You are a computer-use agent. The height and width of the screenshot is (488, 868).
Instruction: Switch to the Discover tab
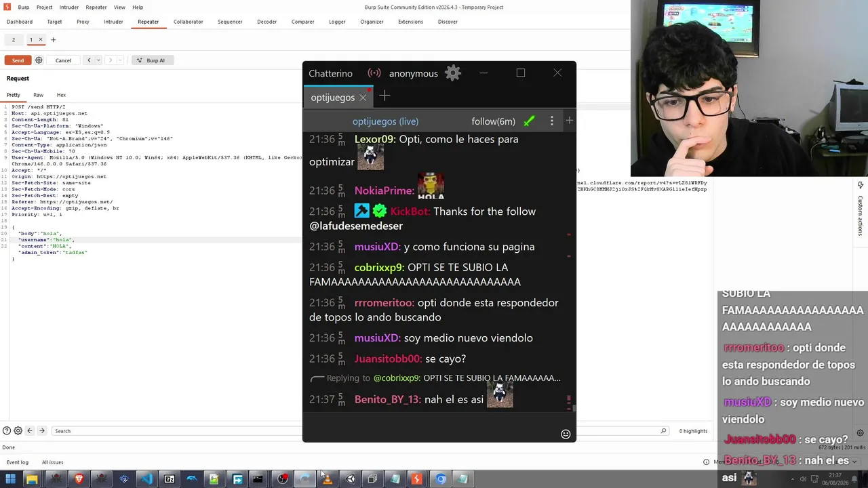click(x=448, y=22)
